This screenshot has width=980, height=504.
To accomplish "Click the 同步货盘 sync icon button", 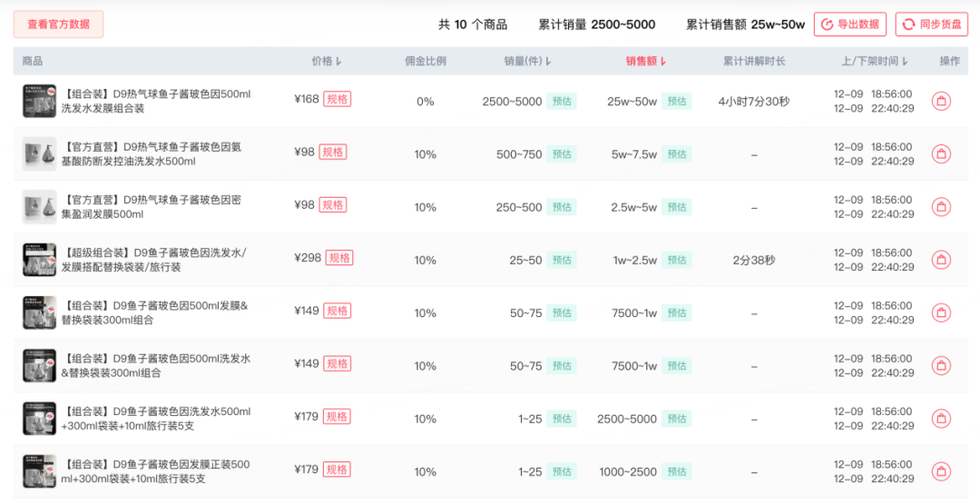I will point(932,25).
